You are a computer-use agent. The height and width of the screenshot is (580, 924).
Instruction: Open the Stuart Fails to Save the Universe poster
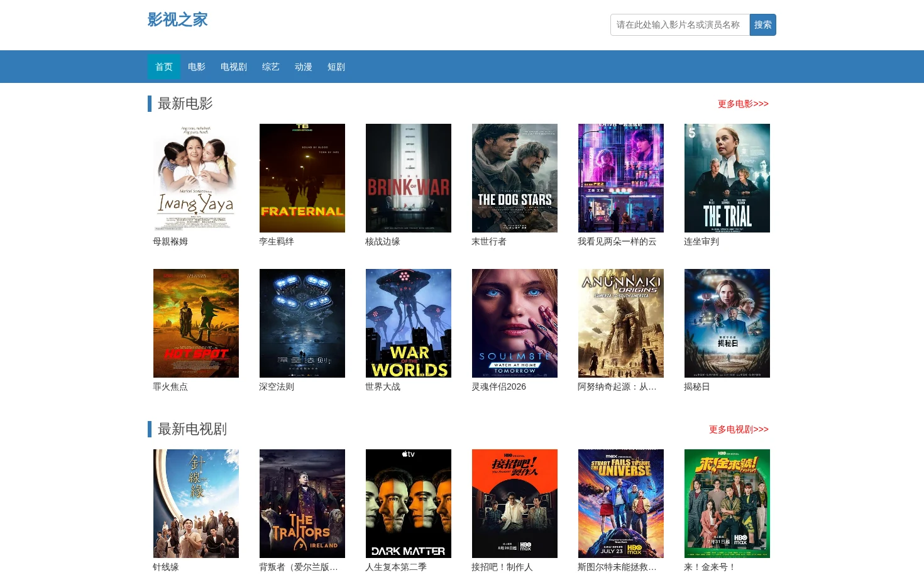(621, 503)
